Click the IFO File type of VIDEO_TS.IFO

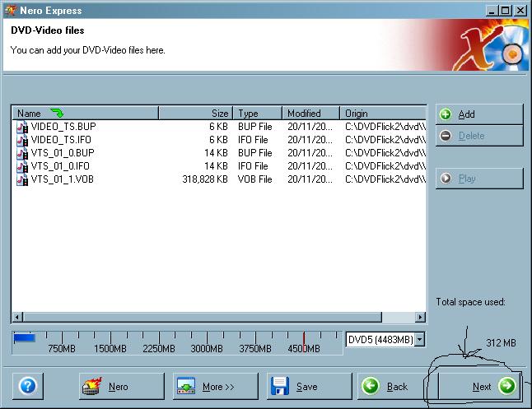(253, 140)
